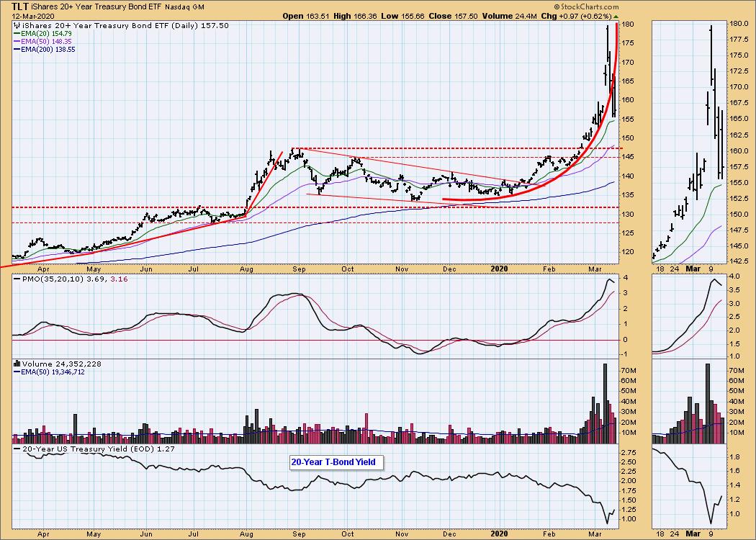Viewport: 756px width, 540px height.
Task: Click the 180 label on the main price axis
Action: tap(627, 24)
